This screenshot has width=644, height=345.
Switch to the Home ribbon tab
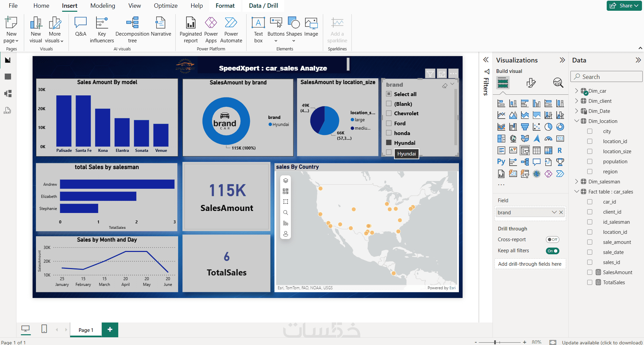point(41,6)
